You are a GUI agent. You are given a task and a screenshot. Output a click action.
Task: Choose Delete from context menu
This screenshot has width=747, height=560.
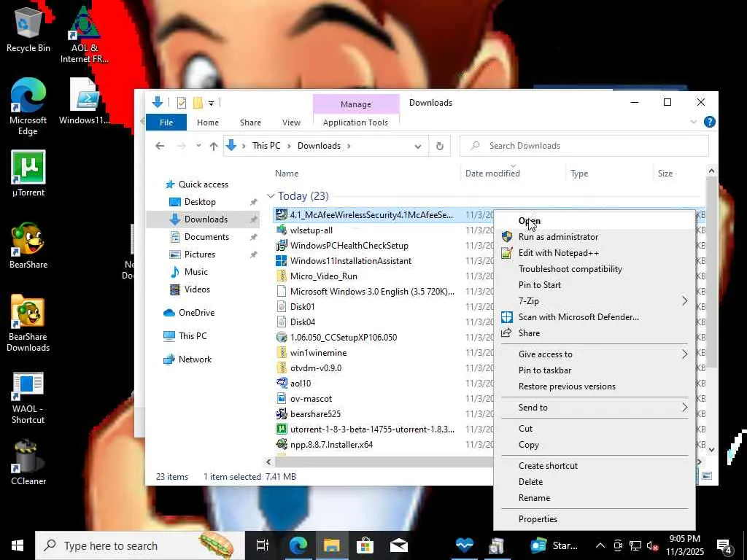(x=594, y=482)
